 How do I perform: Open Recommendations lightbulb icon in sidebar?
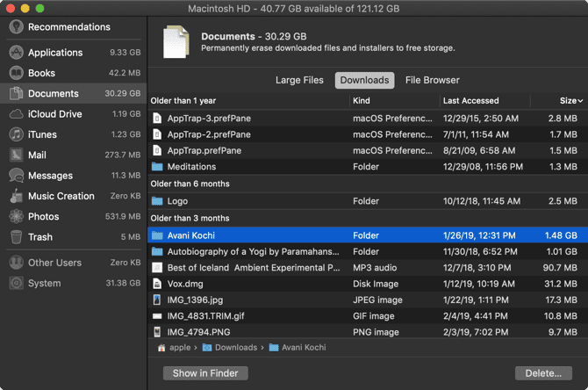[x=16, y=26]
